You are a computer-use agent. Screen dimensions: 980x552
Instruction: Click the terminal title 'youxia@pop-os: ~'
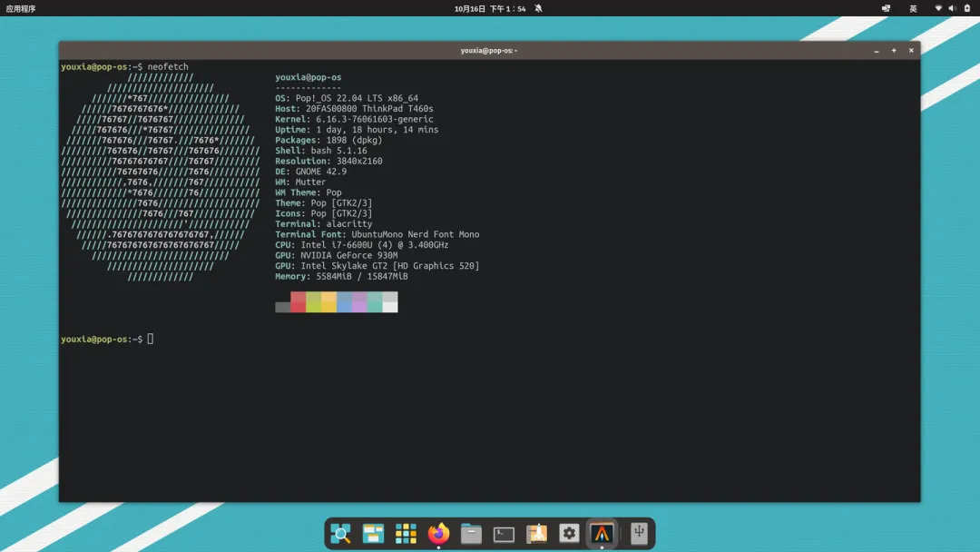click(x=489, y=51)
